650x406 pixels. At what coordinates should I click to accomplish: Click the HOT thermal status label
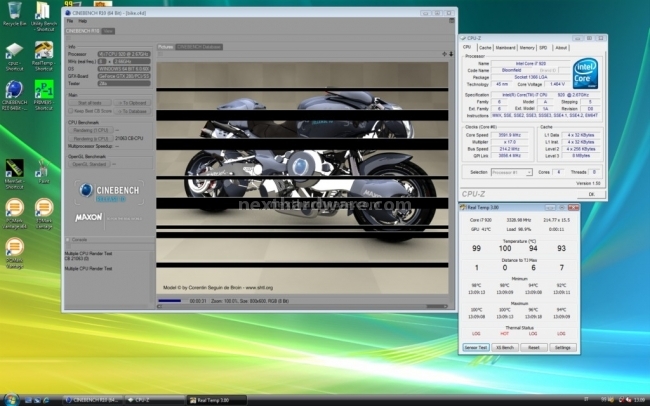(504, 333)
